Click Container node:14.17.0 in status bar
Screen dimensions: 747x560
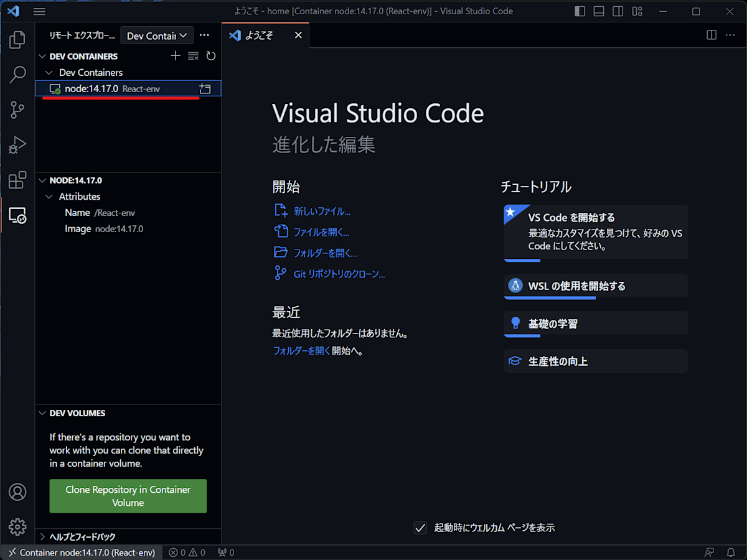(x=81, y=552)
